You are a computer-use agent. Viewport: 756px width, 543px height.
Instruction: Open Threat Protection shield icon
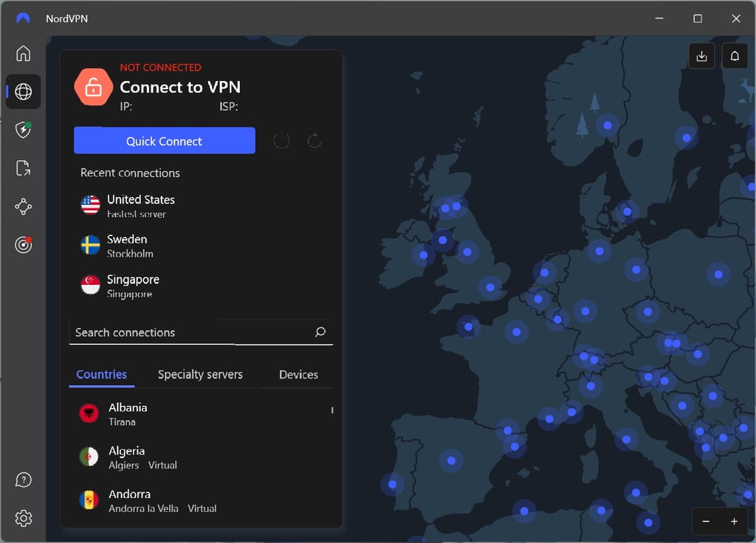tap(23, 130)
